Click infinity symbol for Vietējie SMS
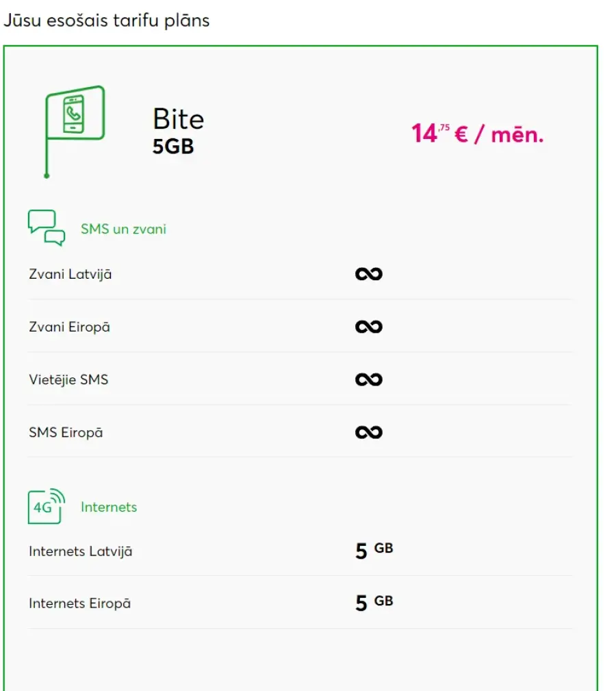 pyautogui.click(x=369, y=379)
